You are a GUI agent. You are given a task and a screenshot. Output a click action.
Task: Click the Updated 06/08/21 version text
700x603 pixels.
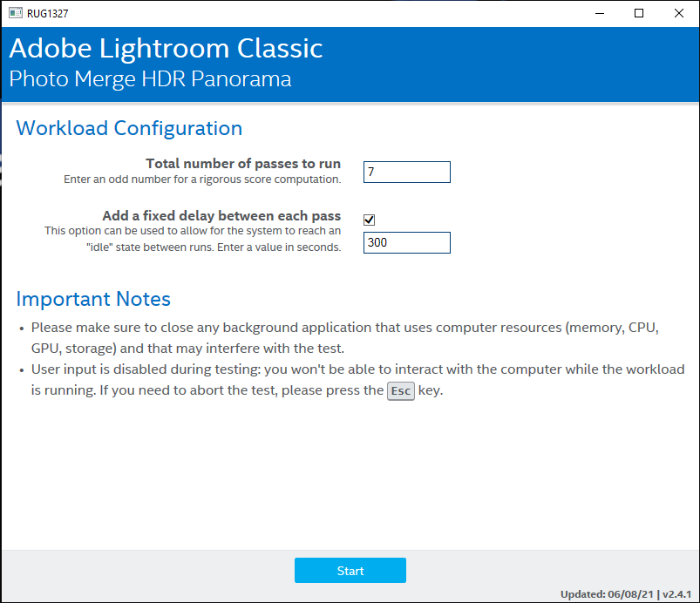(626, 594)
